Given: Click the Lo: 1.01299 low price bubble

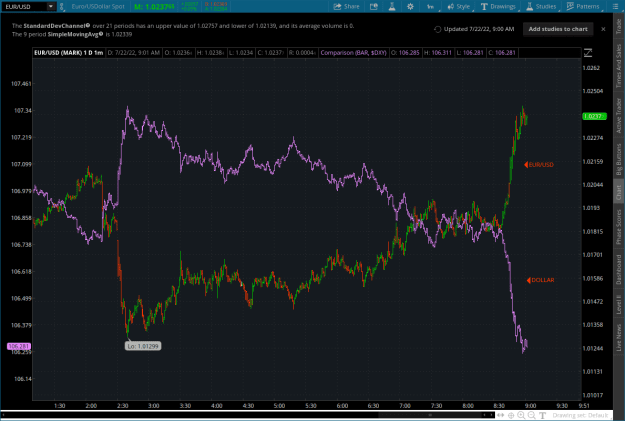Looking at the screenshot, I should [x=143, y=346].
